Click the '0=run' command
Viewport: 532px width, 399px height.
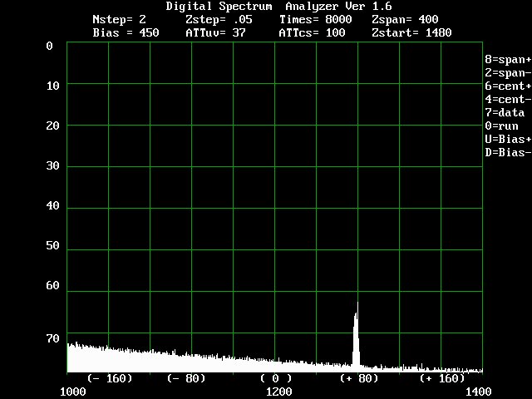pyautogui.click(x=501, y=126)
